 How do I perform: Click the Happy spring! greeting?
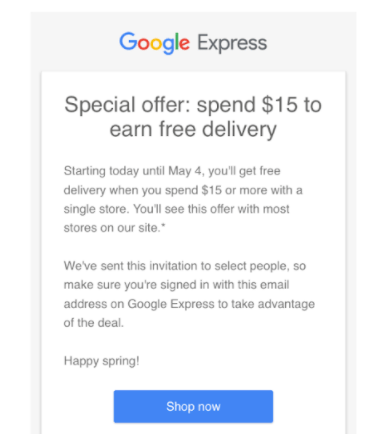[x=101, y=361]
